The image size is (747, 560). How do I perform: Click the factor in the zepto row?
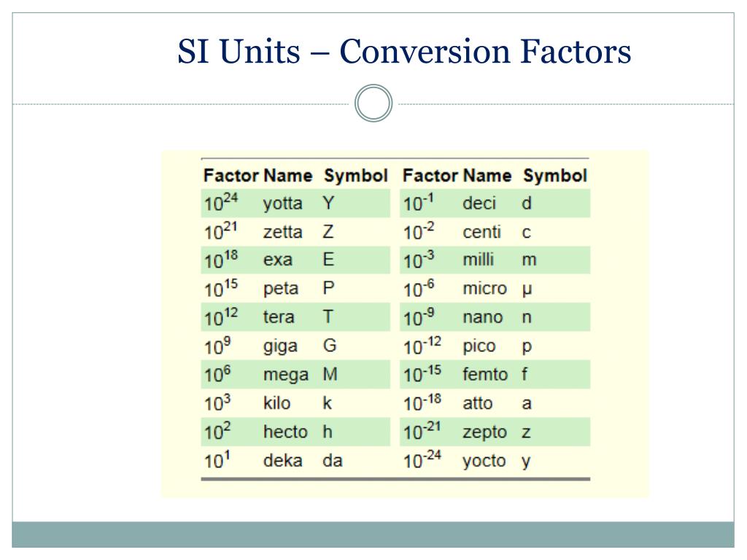[422, 431]
